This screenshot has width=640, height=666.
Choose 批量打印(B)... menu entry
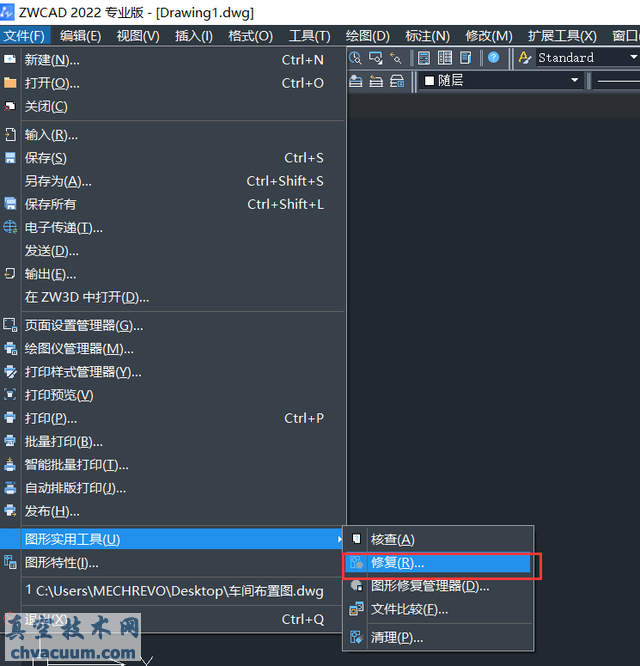(x=172, y=442)
